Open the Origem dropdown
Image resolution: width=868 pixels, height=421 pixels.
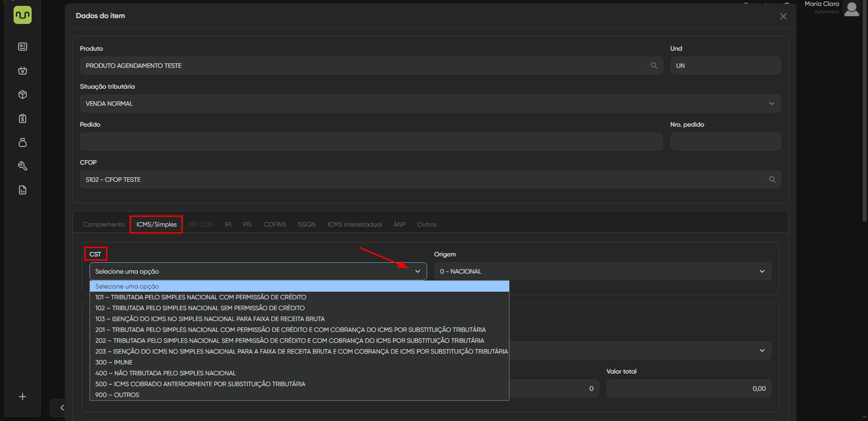click(603, 271)
